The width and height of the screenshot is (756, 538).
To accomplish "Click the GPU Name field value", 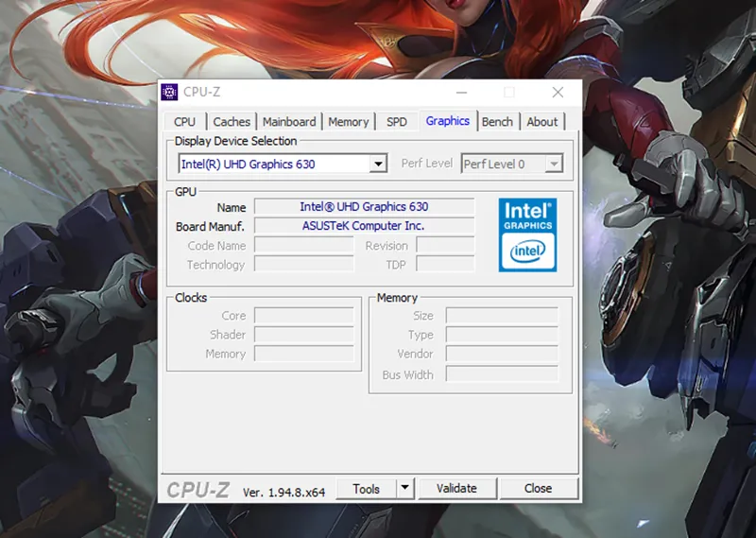I will pos(364,206).
